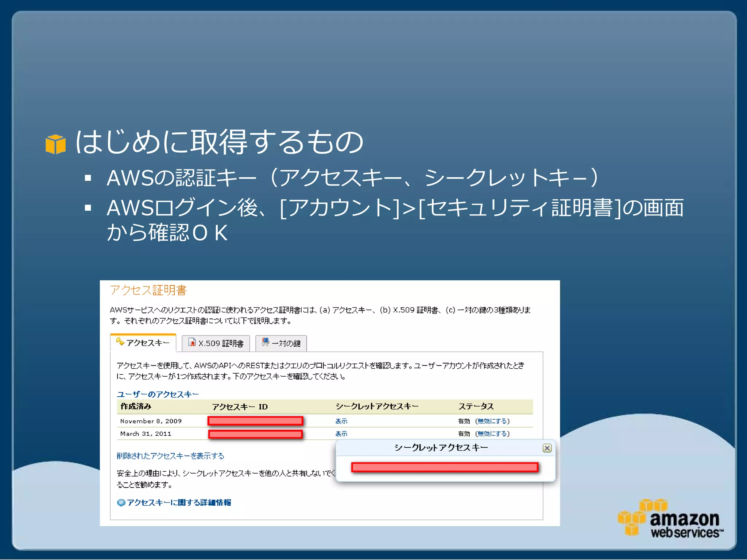This screenshot has width=747, height=560.
Task: Open 削除されたアクセスキーを表示する link
Action: coord(170,456)
